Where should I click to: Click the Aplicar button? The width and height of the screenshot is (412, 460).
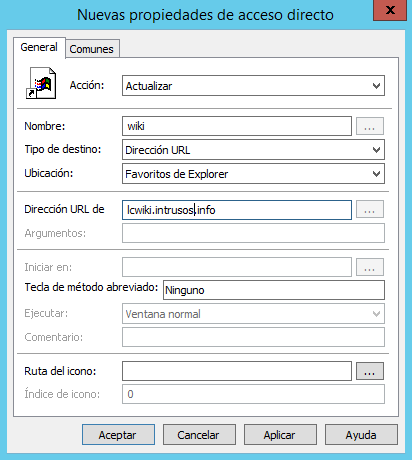coord(280,435)
